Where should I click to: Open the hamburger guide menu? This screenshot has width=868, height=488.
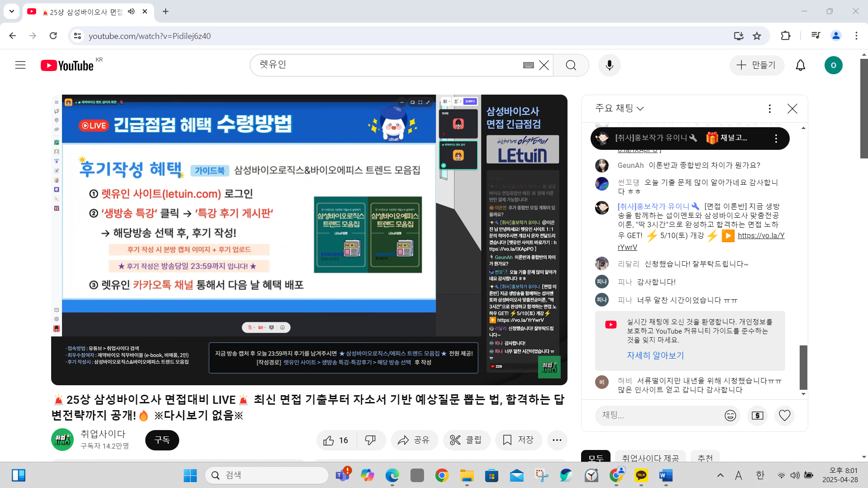click(x=20, y=65)
